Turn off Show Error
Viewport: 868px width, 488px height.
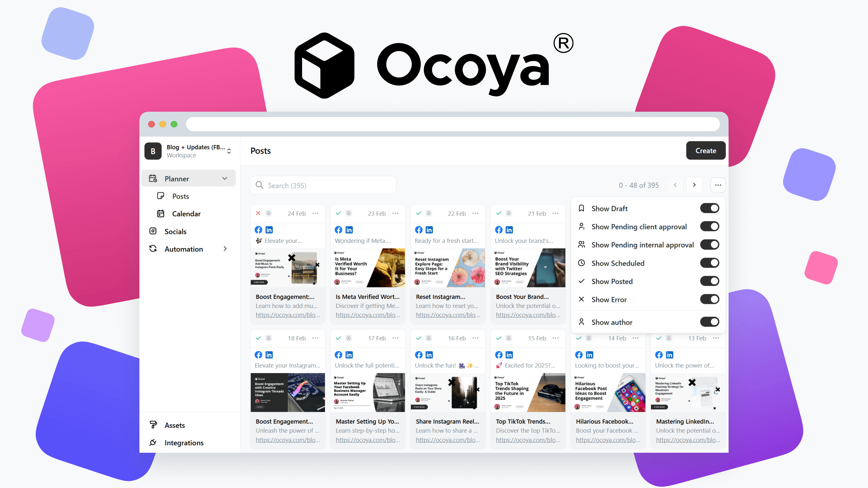[710, 299]
